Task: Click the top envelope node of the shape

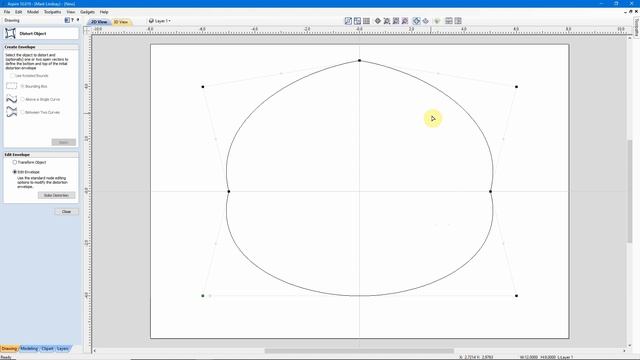Action: (360, 60)
